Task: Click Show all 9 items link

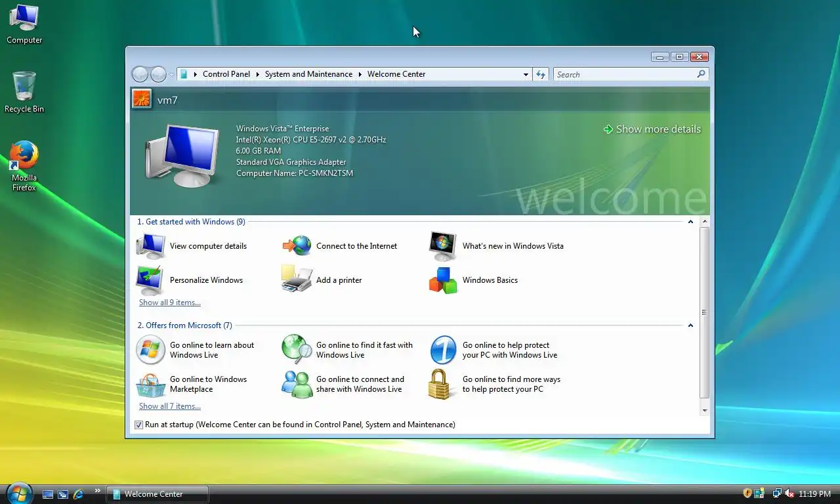Action: coord(170,303)
